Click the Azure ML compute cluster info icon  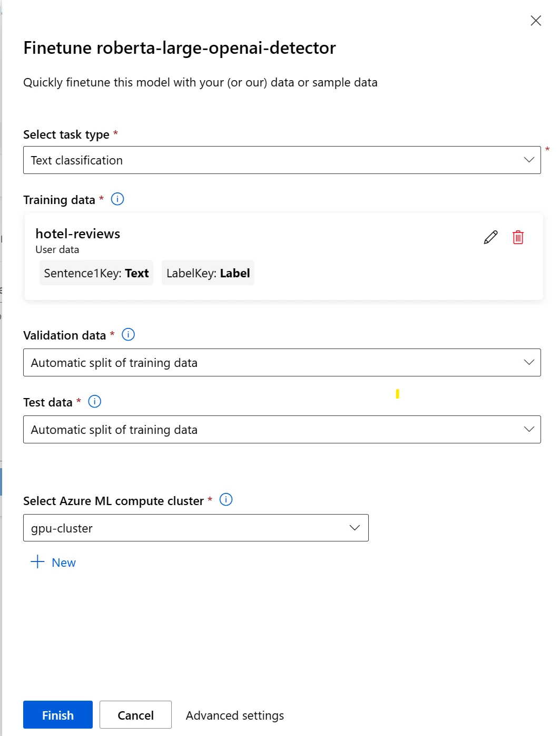tap(225, 499)
